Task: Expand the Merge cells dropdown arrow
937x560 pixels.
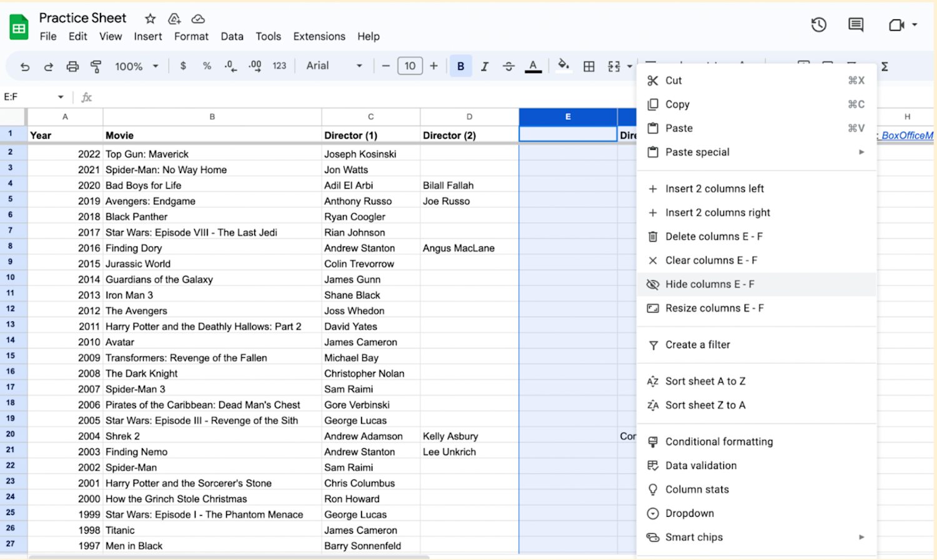Action: coord(630,66)
